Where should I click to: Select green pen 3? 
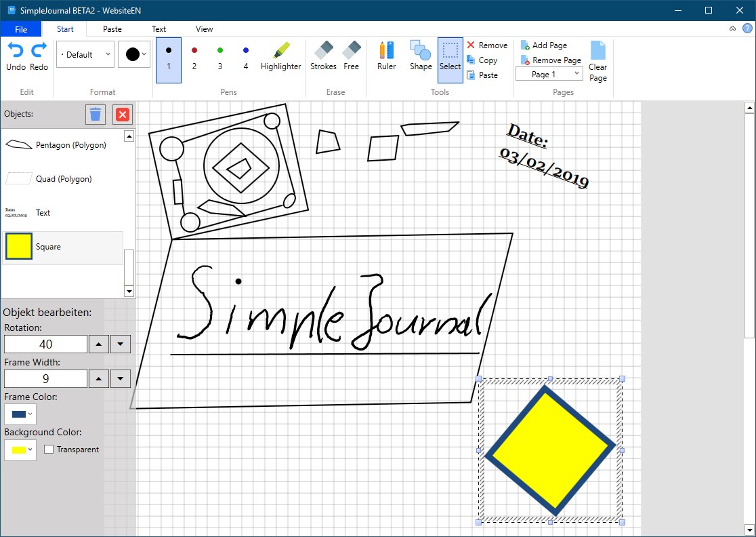[220, 60]
